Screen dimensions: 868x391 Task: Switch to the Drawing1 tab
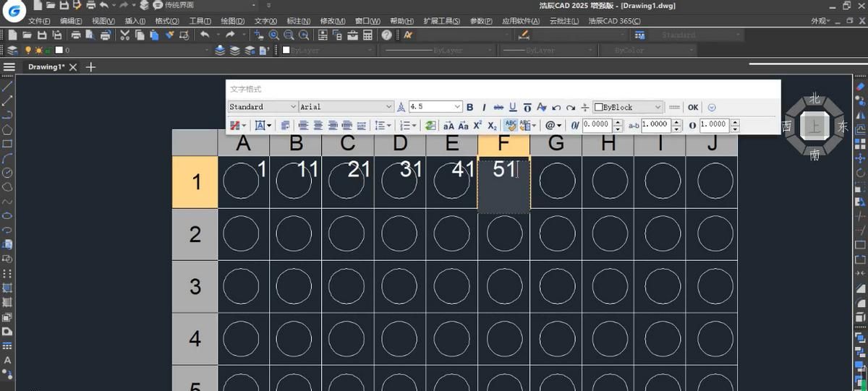pyautogui.click(x=46, y=66)
